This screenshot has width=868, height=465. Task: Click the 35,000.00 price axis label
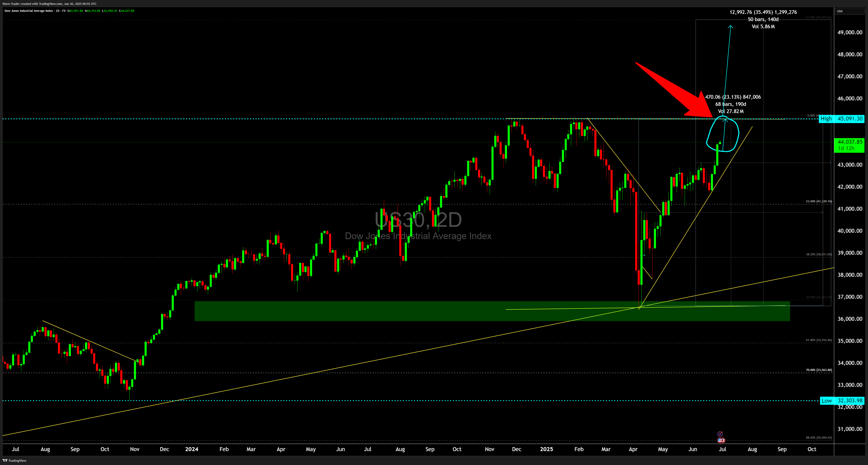point(850,341)
